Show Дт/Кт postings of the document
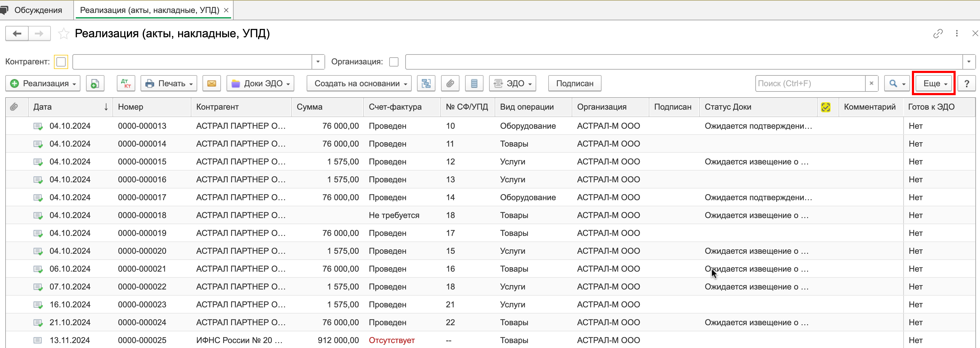The image size is (980, 348). [x=126, y=83]
